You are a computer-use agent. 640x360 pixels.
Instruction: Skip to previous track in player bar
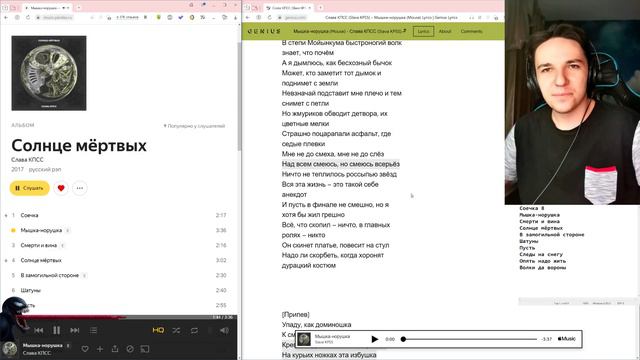39,330
